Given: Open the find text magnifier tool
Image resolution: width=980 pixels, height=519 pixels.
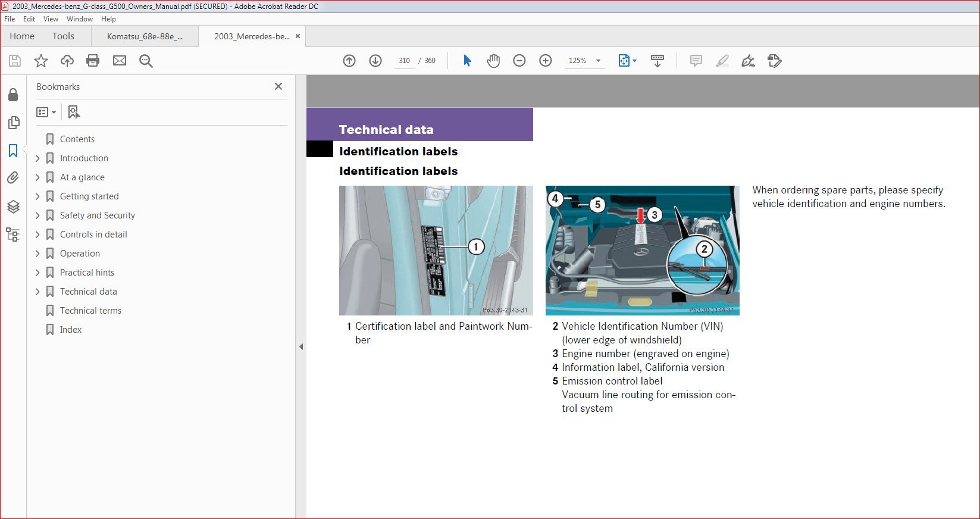Looking at the screenshot, I should coord(146,61).
